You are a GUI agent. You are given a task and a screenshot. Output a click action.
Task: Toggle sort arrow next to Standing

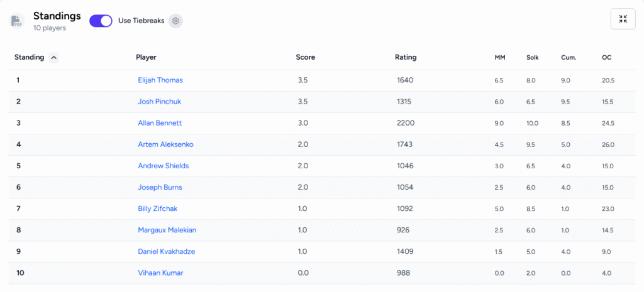pos(53,58)
